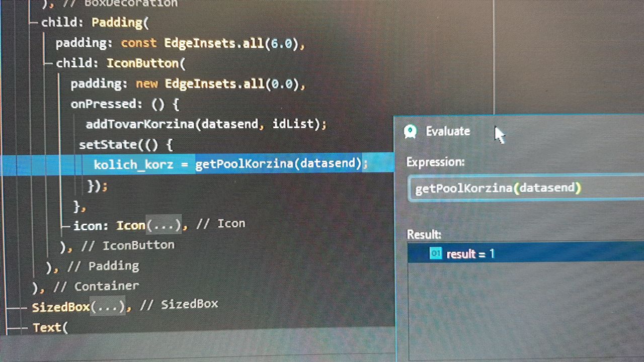Click 'getPoolKorzina' call in editor
The height and width of the screenshot is (362, 644).
[244, 164]
